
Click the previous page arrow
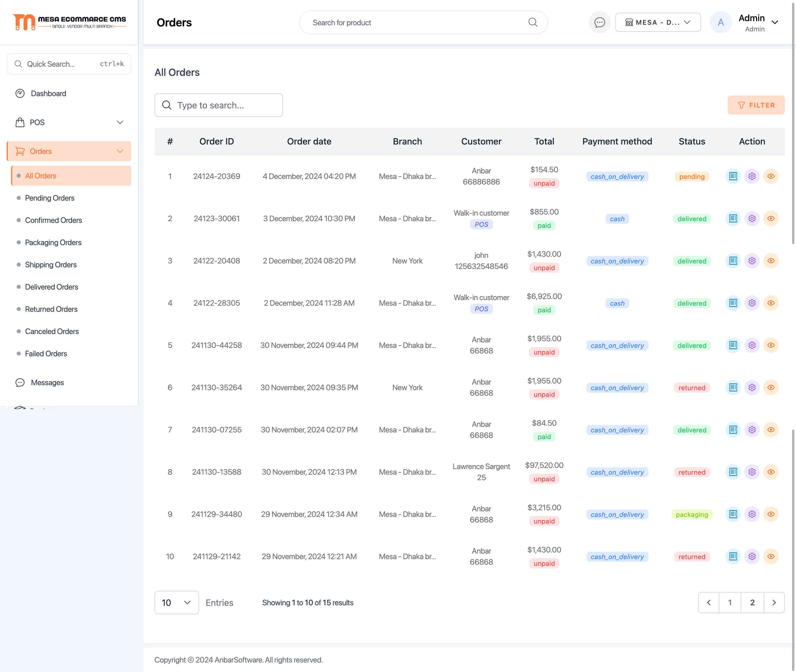pyautogui.click(x=709, y=603)
